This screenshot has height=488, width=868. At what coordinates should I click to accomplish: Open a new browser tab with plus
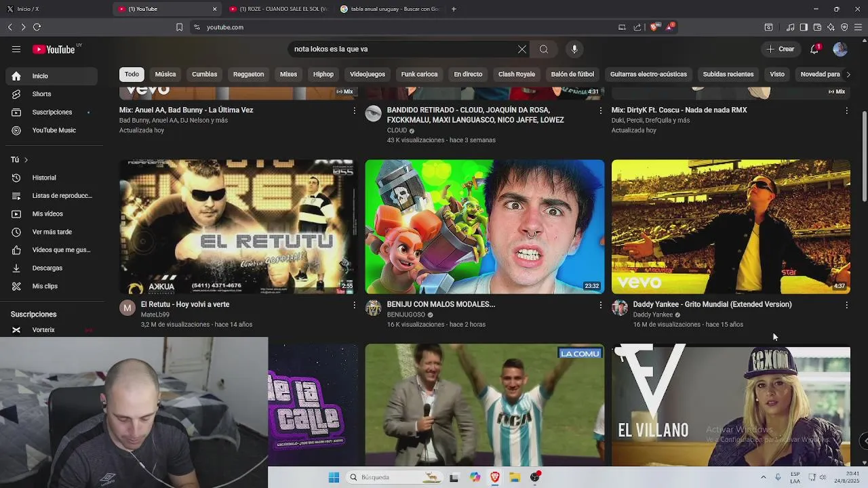pyautogui.click(x=454, y=9)
